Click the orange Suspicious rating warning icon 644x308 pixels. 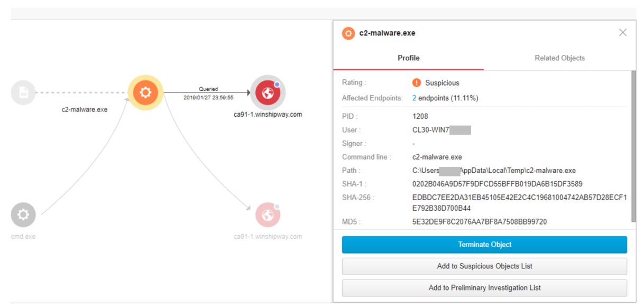point(417,83)
